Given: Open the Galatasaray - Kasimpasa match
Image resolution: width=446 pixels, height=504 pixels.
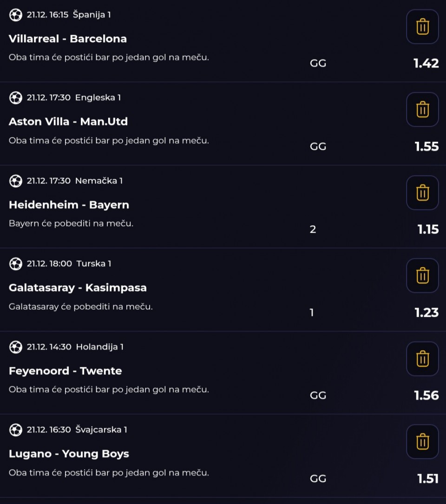Looking at the screenshot, I should (x=78, y=288).
